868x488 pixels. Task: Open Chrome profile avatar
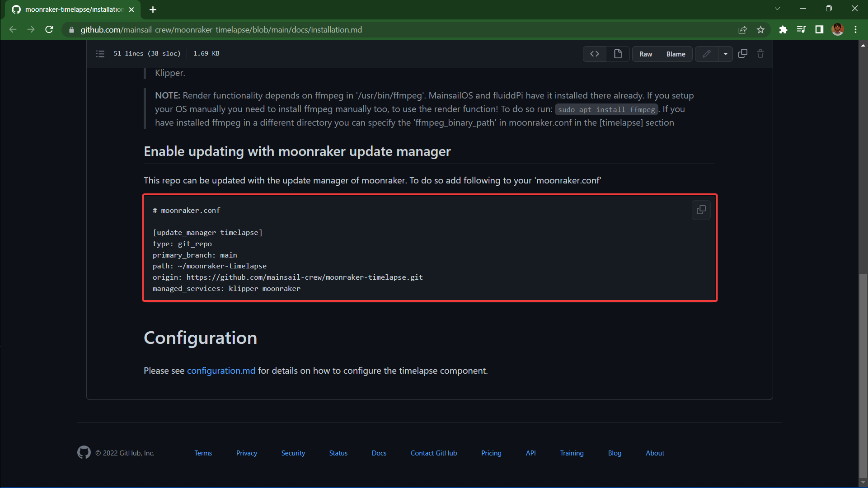point(837,29)
